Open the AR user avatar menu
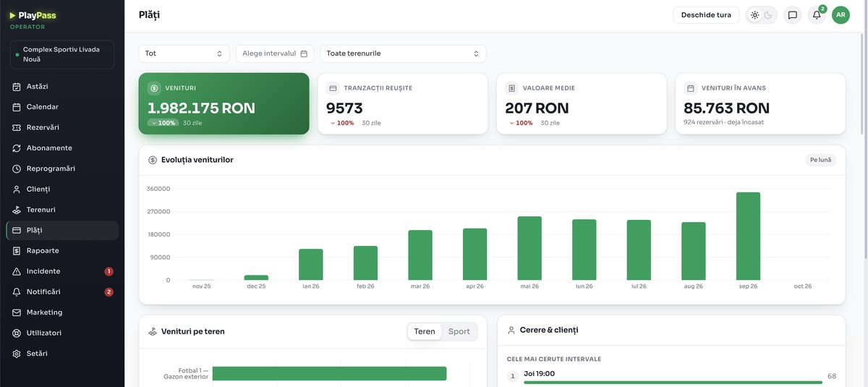This screenshot has height=387, width=868. (841, 15)
